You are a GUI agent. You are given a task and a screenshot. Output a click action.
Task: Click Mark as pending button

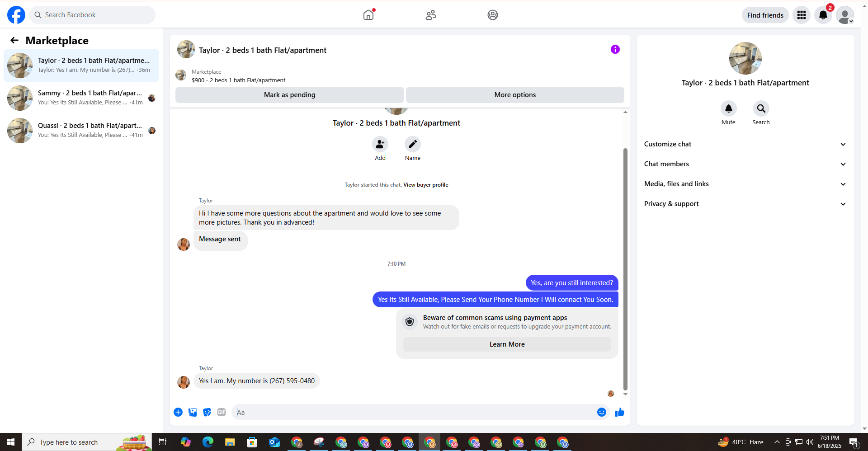pyautogui.click(x=290, y=95)
